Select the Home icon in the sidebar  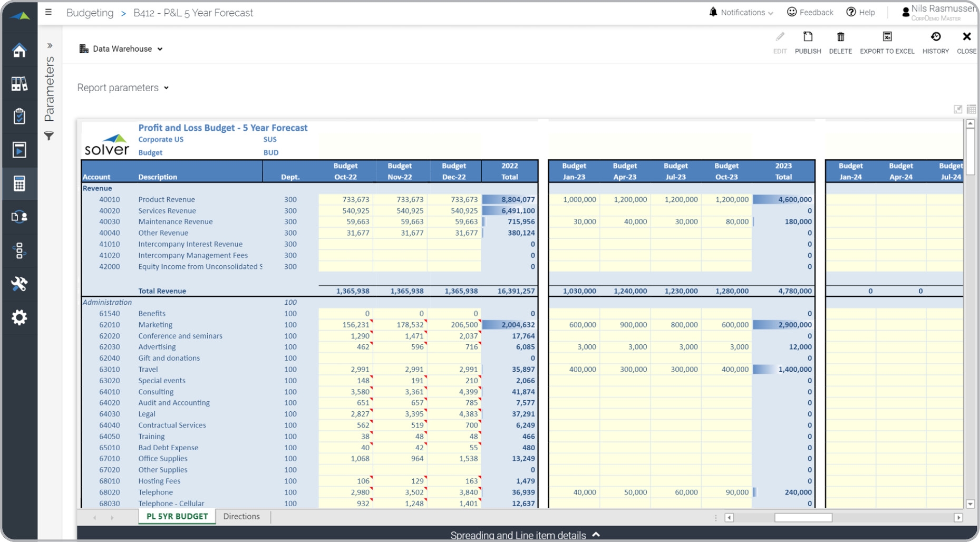pos(20,51)
